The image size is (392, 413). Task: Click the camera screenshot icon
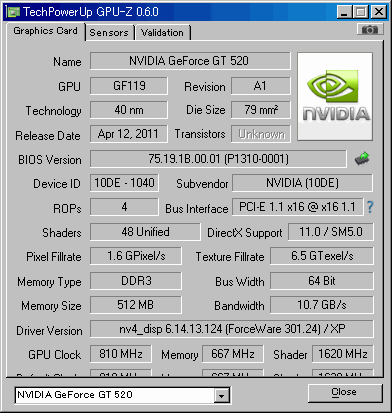click(x=369, y=29)
